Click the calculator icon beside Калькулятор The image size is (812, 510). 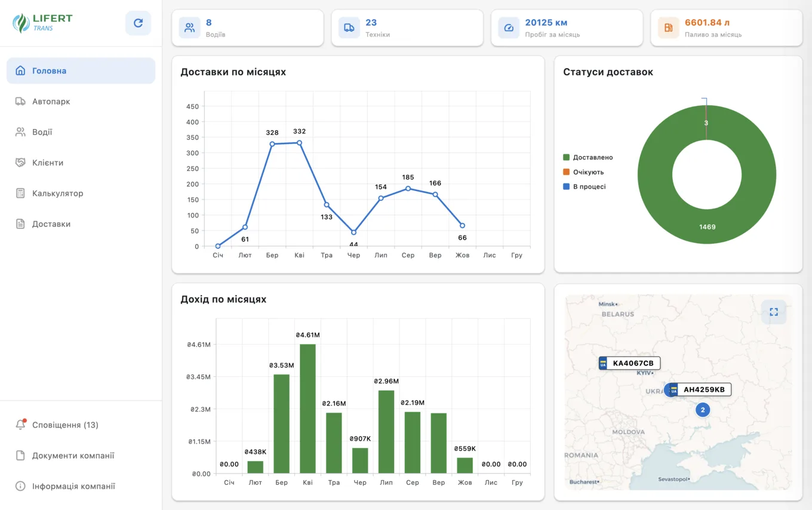point(20,193)
